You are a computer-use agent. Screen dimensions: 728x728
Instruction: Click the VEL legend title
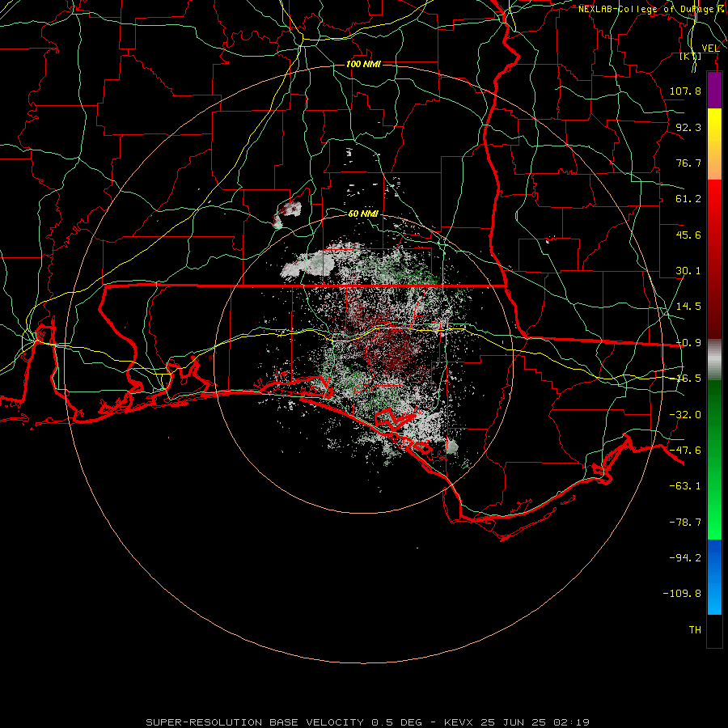pos(710,49)
